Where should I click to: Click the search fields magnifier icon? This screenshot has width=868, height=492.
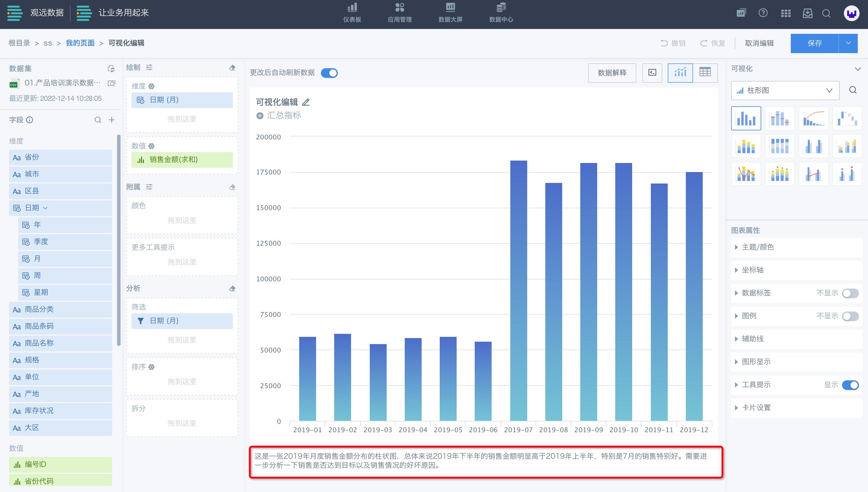pyautogui.click(x=98, y=120)
